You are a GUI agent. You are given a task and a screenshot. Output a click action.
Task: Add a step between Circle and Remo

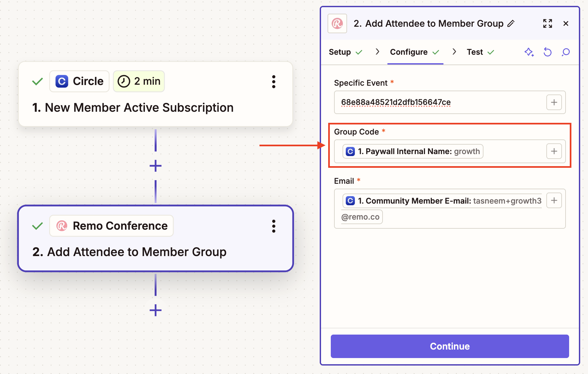[156, 166]
